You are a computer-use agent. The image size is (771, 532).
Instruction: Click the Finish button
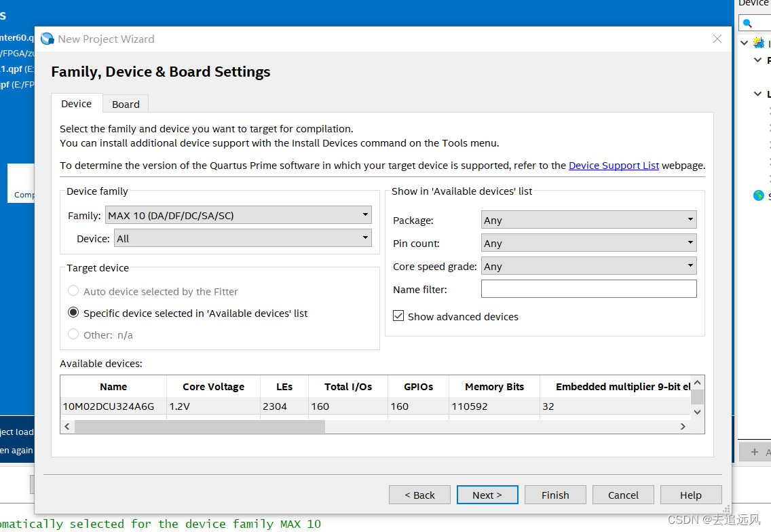pyautogui.click(x=555, y=495)
